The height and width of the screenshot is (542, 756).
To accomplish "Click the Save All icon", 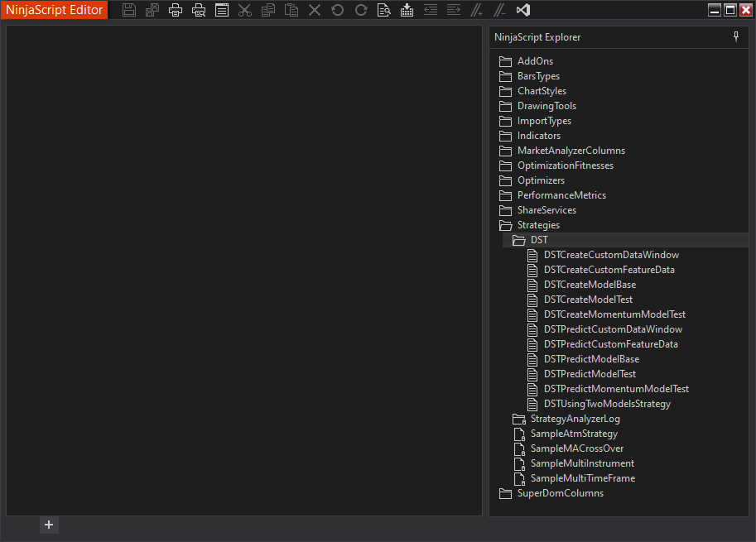I will tap(152, 10).
